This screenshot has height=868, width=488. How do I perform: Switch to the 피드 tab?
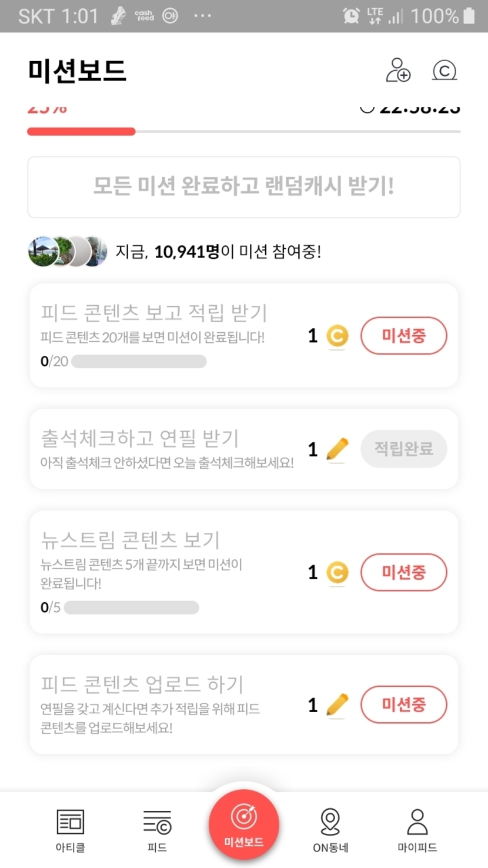pos(157,830)
